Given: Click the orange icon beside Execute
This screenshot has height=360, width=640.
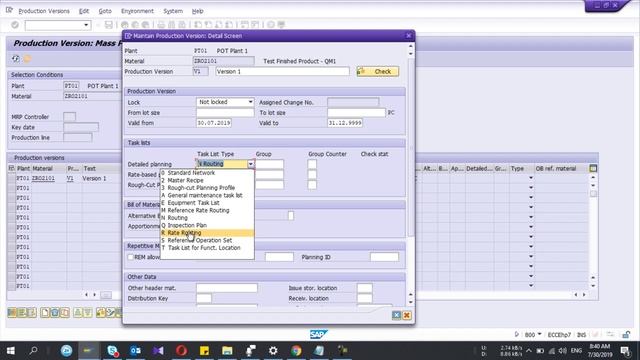Looking at the screenshot, I should 27,59.
